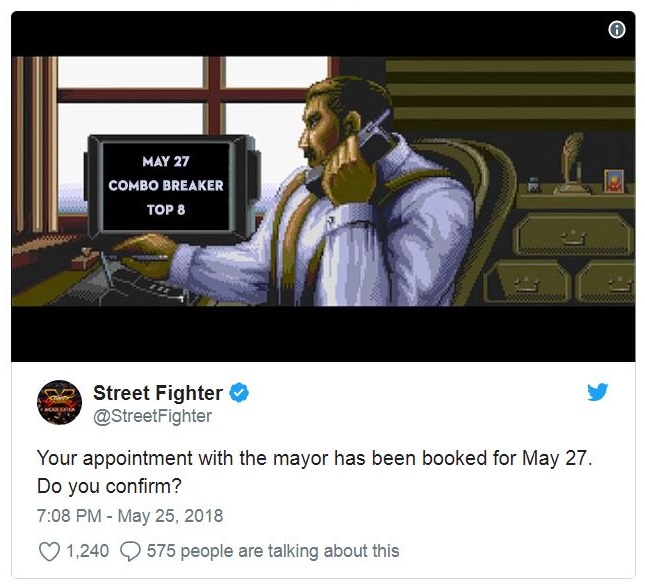Click the Twitter bird logo
The width and height of the screenshot is (645, 587).
point(598,392)
